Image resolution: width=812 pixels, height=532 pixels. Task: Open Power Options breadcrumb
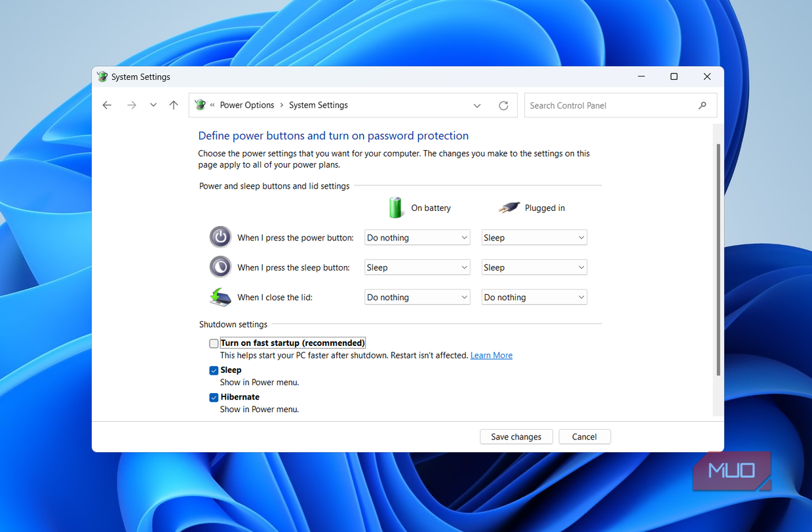(x=247, y=105)
